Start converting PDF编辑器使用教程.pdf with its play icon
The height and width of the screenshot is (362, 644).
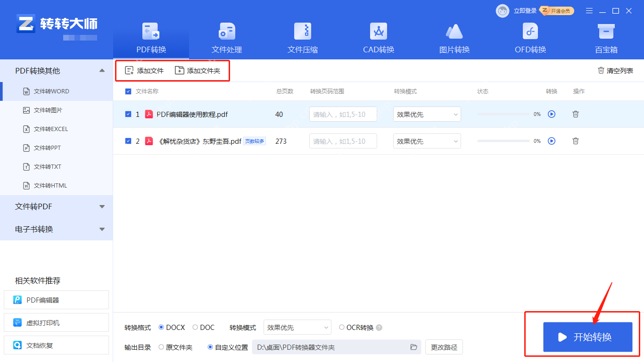point(552,114)
